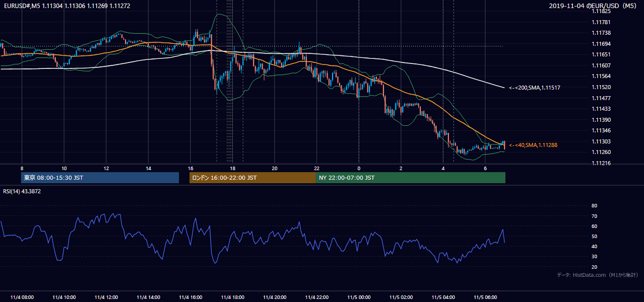
Task: Click price axis value 1.11216
Action: pos(602,163)
